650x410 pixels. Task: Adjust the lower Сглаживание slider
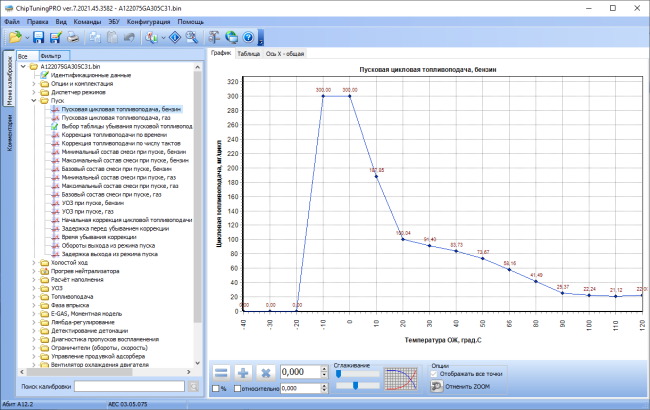pyautogui.click(x=355, y=386)
